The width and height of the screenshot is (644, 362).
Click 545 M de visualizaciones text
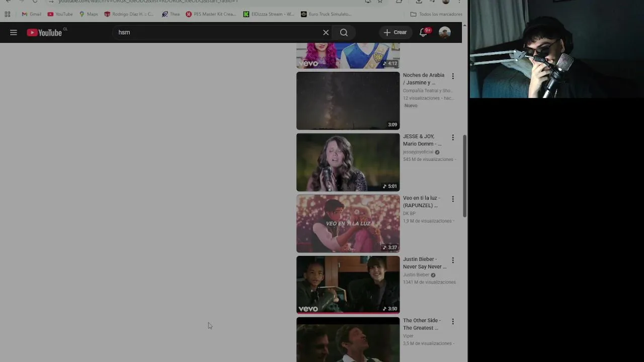pos(428,159)
